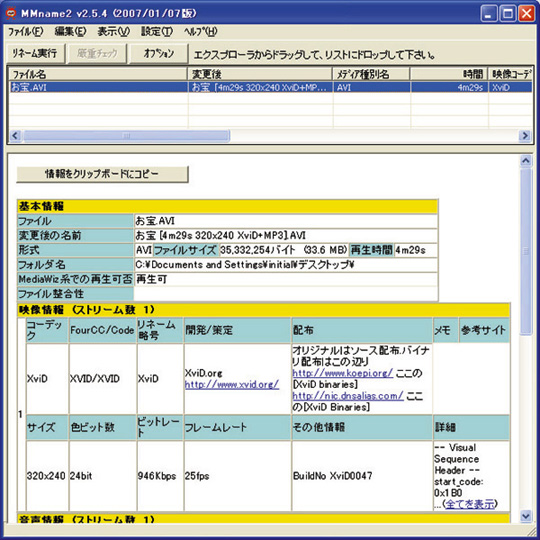Click info pane scroll up arrow
The width and height of the screenshot is (540, 540).
point(526,160)
